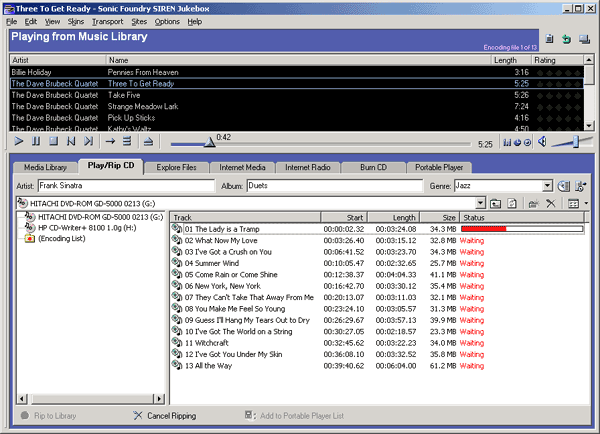Sort playlist by the Name column header
This screenshot has width=600, height=434.
click(298, 60)
